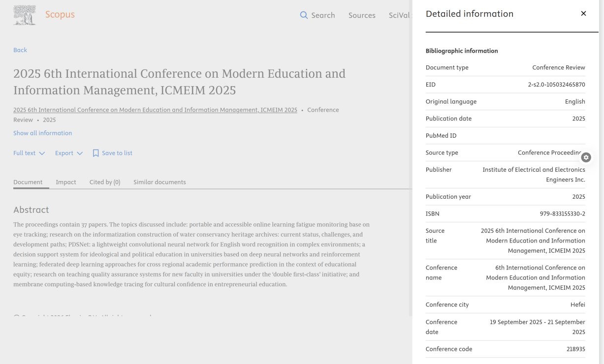Click the Full text chevron arrow
Image resolution: width=604 pixels, height=364 pixels.
42,153
